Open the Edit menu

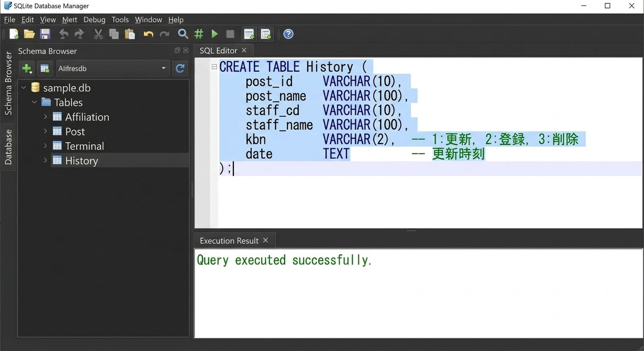tap(27, 20)
